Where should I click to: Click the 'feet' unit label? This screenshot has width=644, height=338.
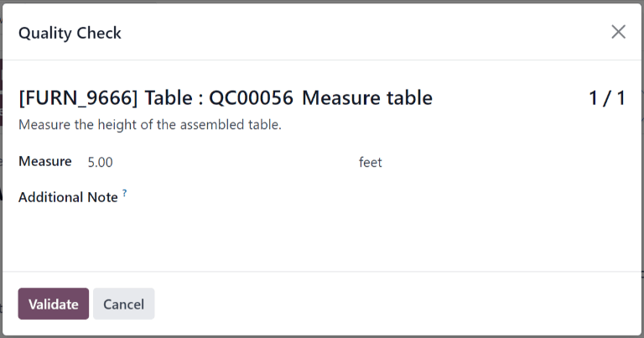click(x=370, y=162)
